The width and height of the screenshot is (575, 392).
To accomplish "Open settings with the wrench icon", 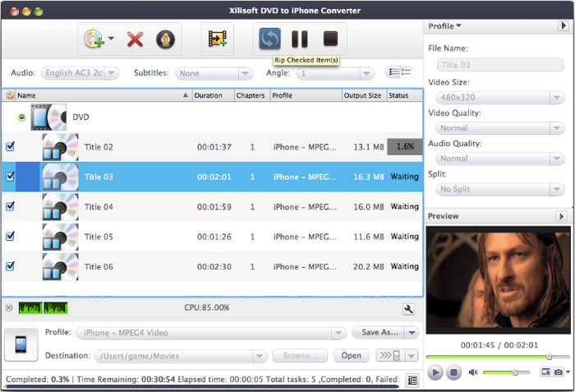I will click(x=408, y=310).
